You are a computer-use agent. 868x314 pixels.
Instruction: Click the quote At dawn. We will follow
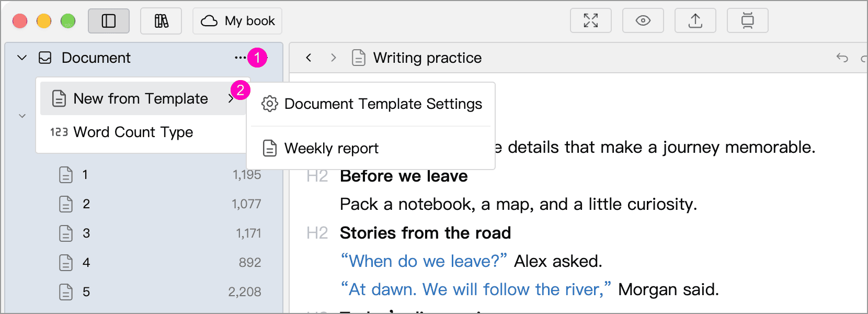coord(476,289)
